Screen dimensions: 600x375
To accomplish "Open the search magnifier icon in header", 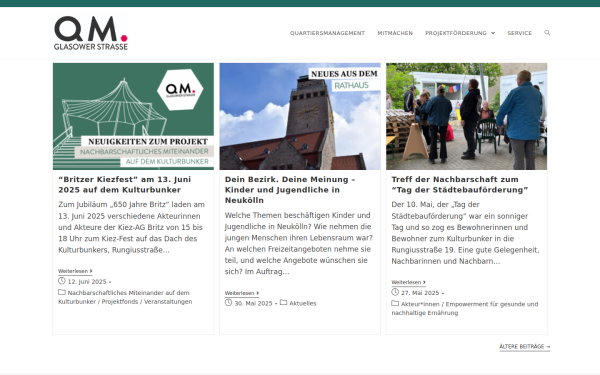I will click(547, 33).
